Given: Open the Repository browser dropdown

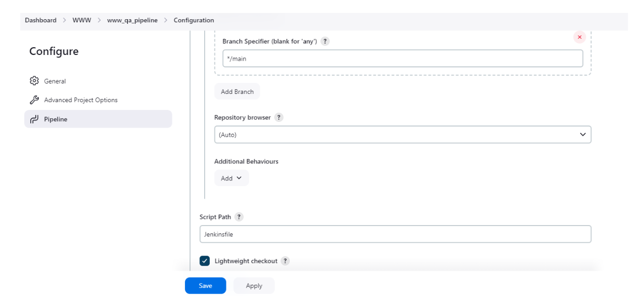Looking at the screenshot, I should (x=403, y=134).
